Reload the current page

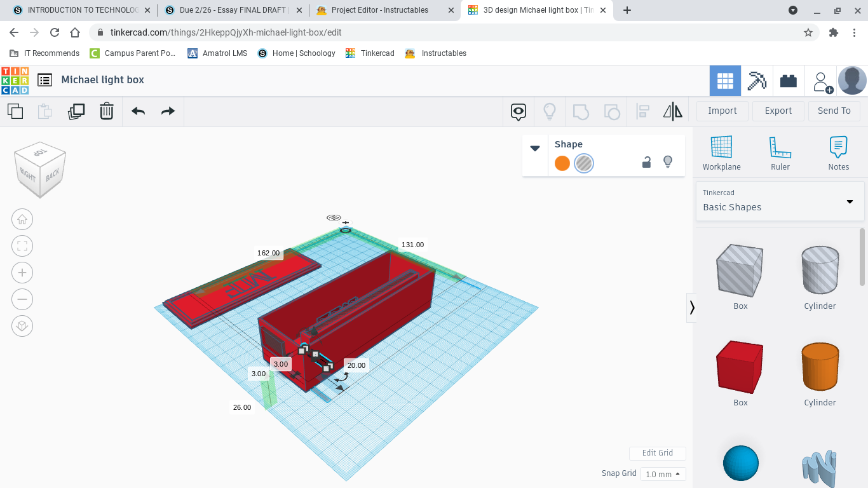tap(55, 32)
